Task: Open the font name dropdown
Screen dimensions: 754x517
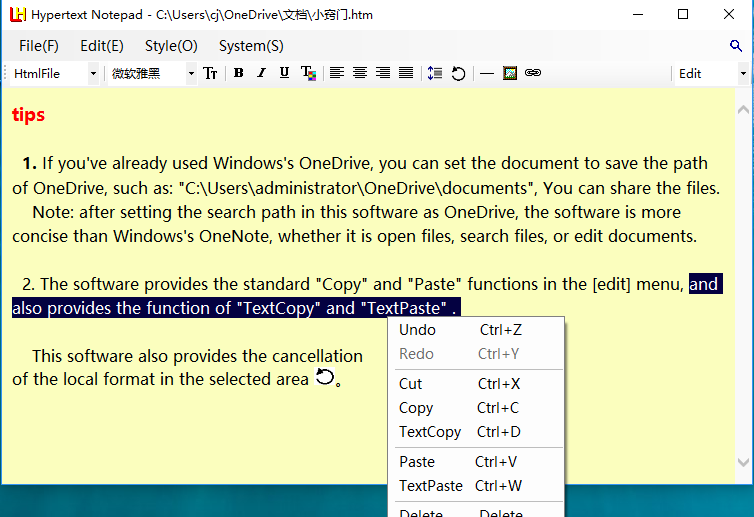Action: pyautogui.click(x=191, y=74)
